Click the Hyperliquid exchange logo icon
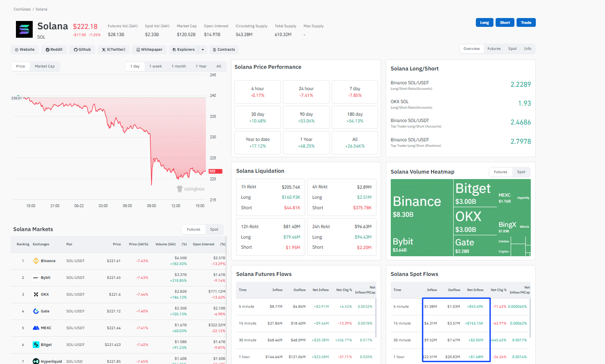The width and height of the screenshot is (605, 364). pyautogui.click(x=36, y=361)
